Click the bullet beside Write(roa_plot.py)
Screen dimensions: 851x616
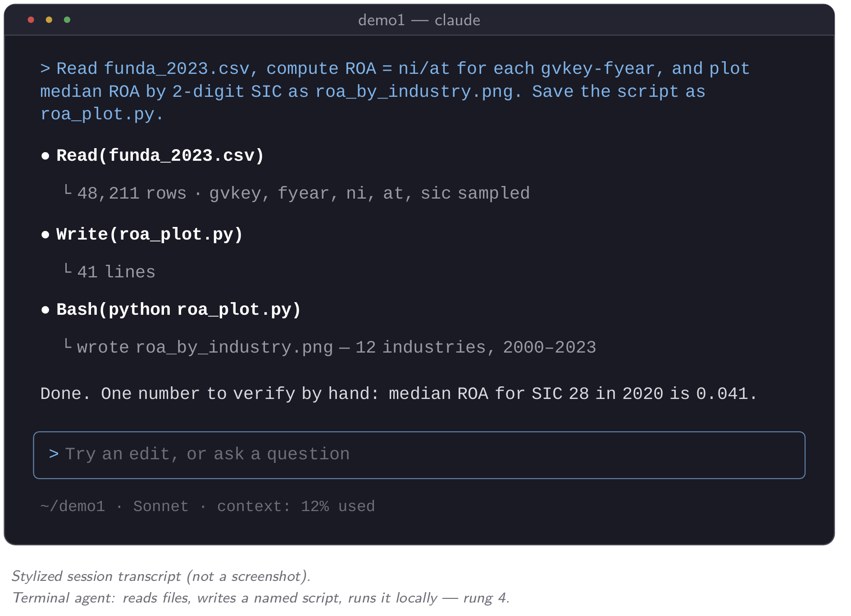(45, 235)
